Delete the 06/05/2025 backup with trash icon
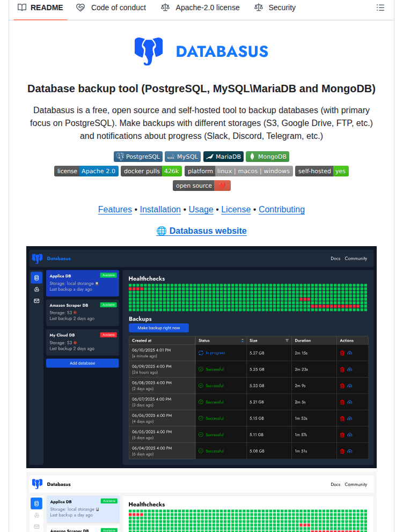Viewport: 403px width, 532px height. click(x=342, y=434)
